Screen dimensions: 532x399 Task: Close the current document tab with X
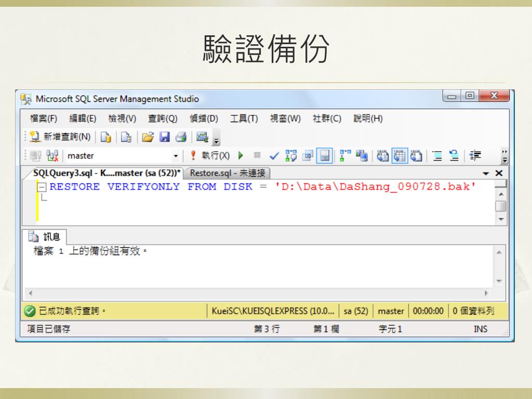point(499,174)
